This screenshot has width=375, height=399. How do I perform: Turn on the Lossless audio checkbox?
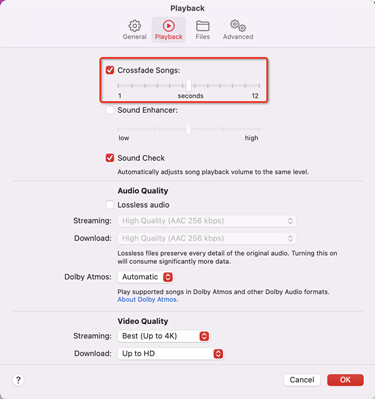coord(110,204)
